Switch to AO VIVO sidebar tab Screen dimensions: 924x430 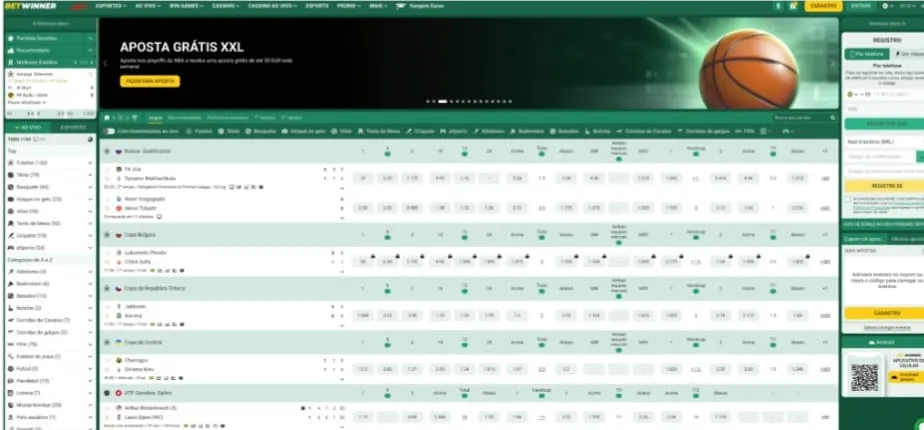pos(27,127)
